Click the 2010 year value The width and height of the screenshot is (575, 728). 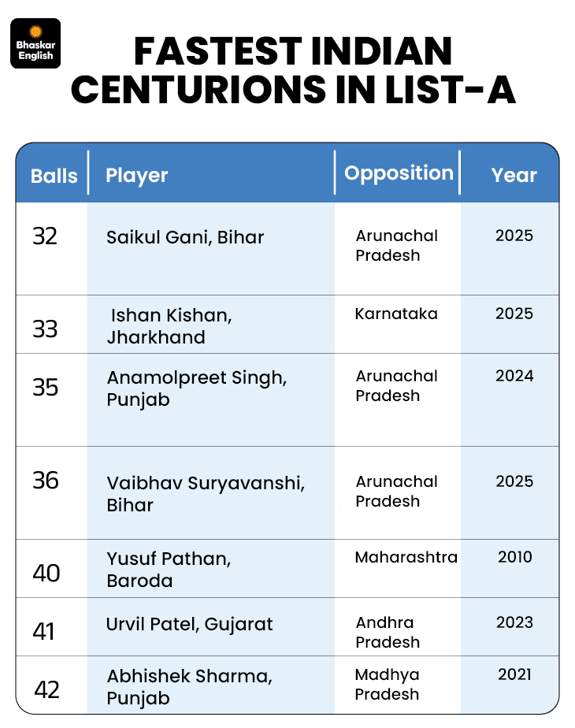(515, 557)
